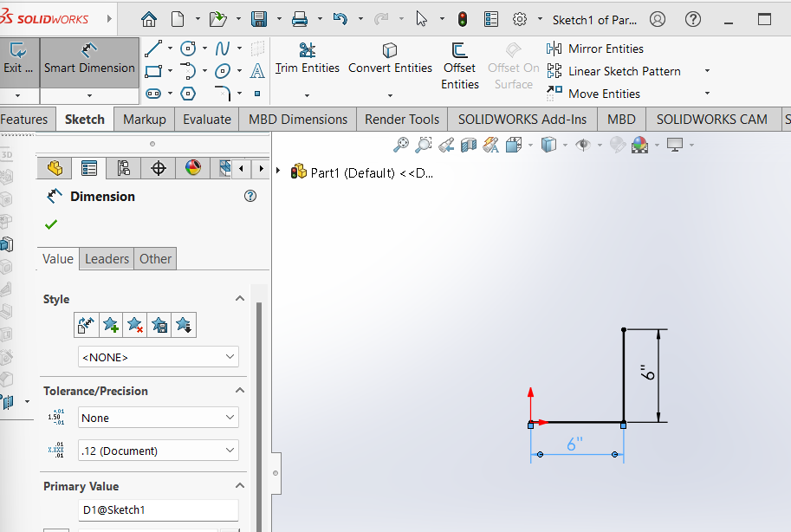
Task: Click Mirror Entities command
Action: (x=595, y=49)
